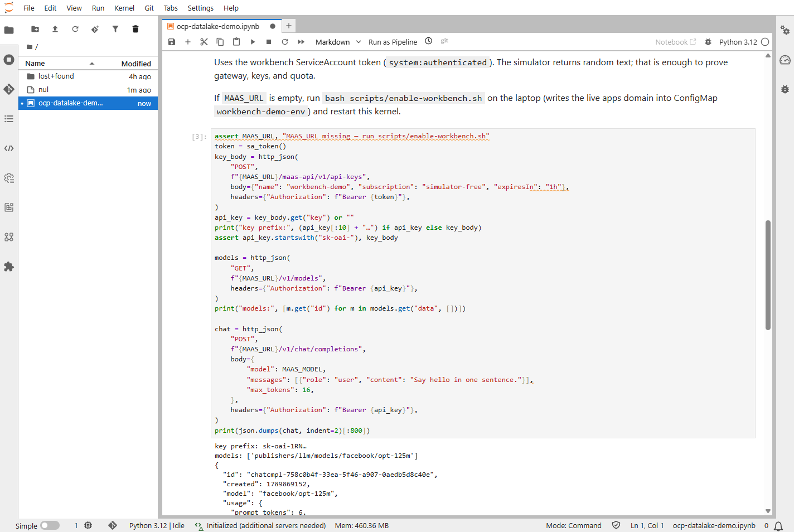Screen dimensions: 794x532
Task: Open the Table of Contents panel
Action: [9, 119]
